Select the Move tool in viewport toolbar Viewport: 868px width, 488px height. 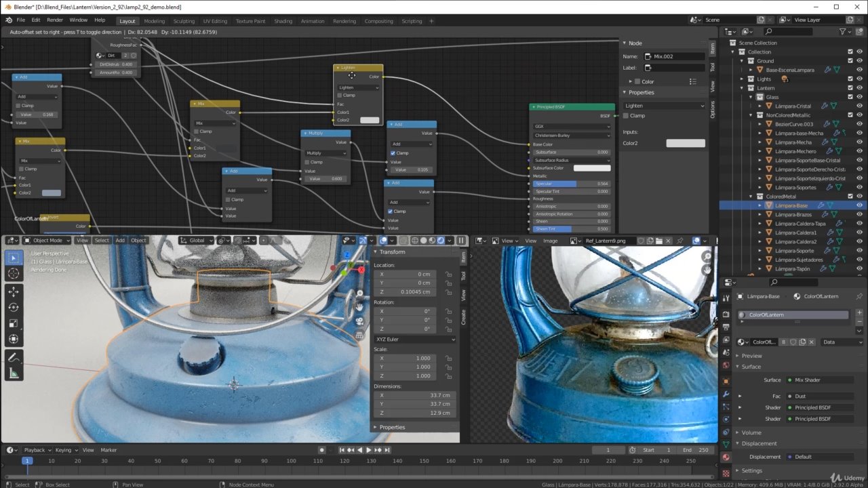14,291
